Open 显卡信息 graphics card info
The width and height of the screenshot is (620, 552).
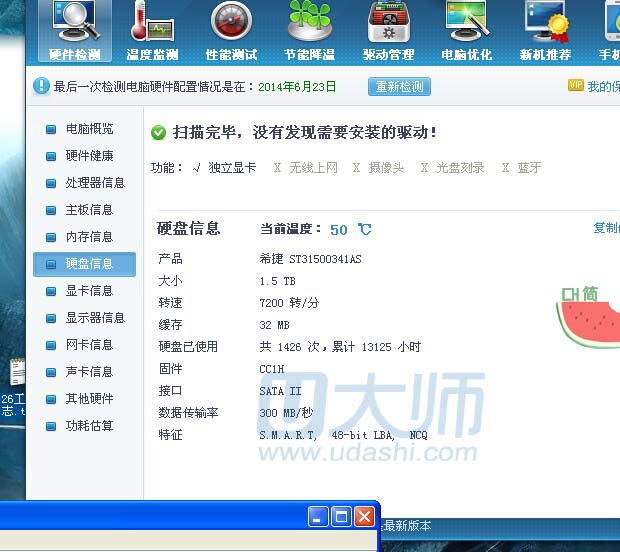[x=89, y=291]
